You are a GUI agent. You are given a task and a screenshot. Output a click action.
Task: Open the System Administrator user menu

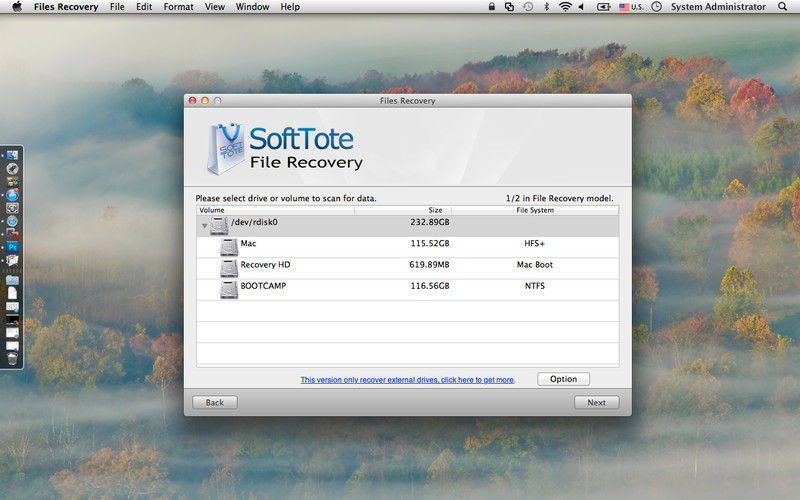pyautogui.click(x=718, y=7)
